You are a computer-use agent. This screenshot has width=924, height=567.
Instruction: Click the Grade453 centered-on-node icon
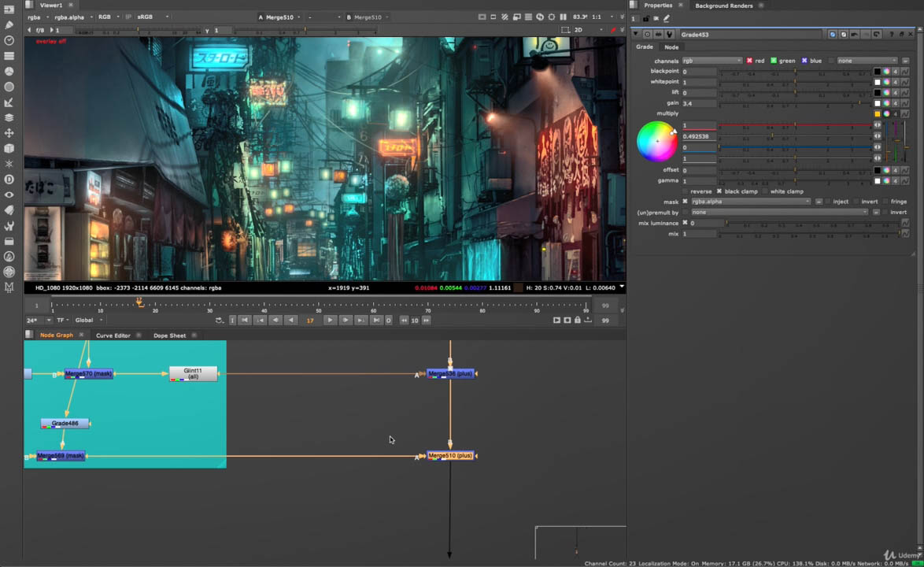[647, 35]
